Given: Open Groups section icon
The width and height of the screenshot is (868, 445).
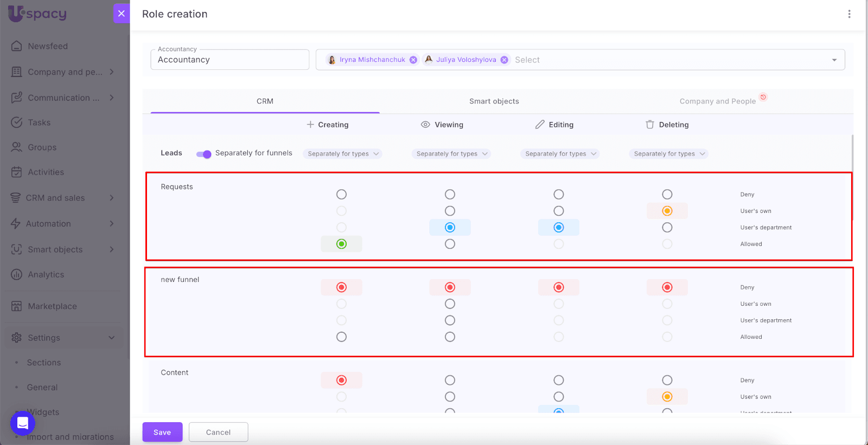Looking at the screenshot, I should point(17,147).
